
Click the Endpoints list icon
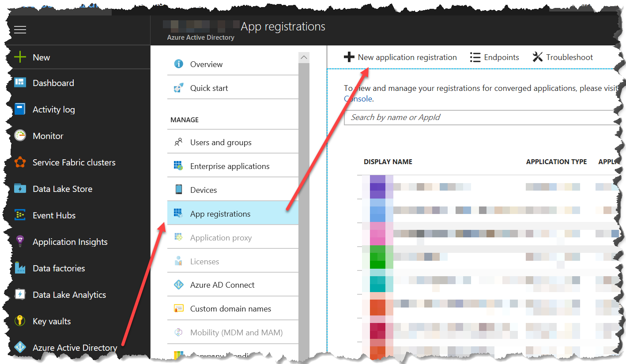click(475, 57)
